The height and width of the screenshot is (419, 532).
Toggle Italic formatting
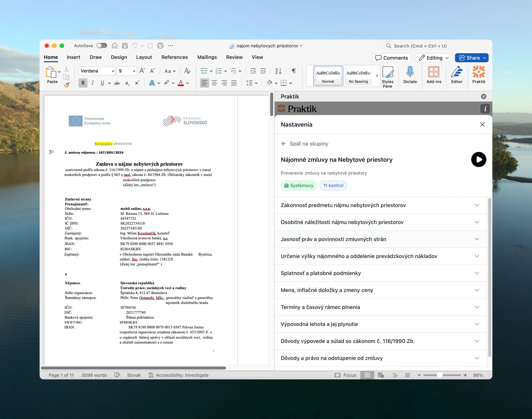[x=93, y=83]
